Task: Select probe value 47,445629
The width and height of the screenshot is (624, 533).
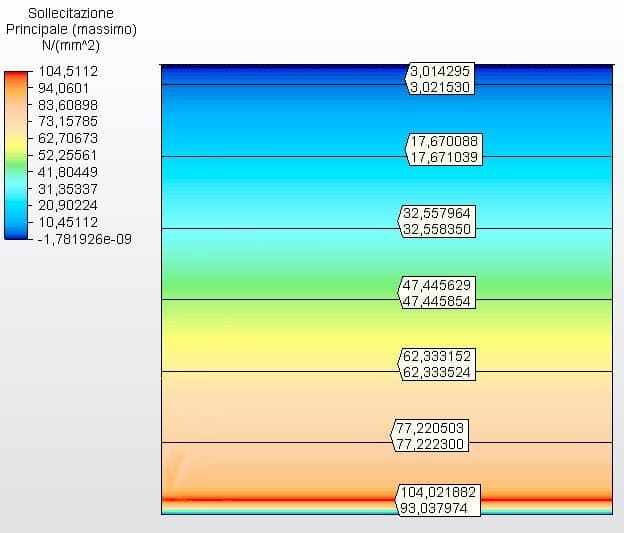Action: pos(437,285)
